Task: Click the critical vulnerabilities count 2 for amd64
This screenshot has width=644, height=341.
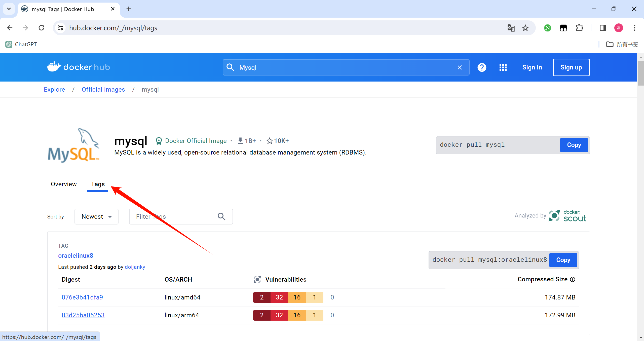Action: 262,297
